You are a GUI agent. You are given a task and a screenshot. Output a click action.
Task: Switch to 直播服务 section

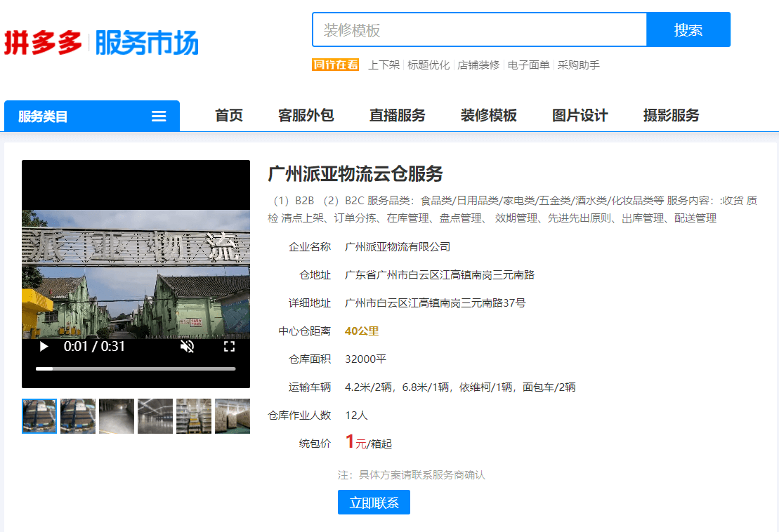coord(398,116)
